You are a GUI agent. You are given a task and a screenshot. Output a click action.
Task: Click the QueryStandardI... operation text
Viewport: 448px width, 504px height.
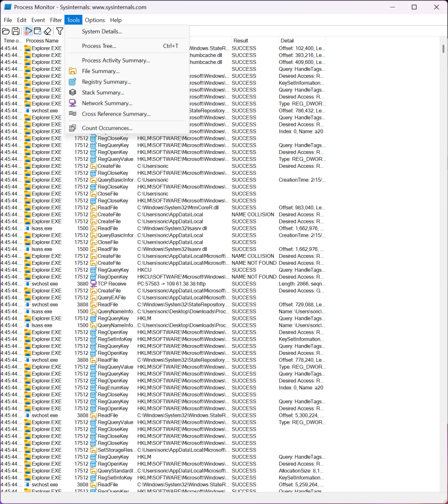coord(117,471)
